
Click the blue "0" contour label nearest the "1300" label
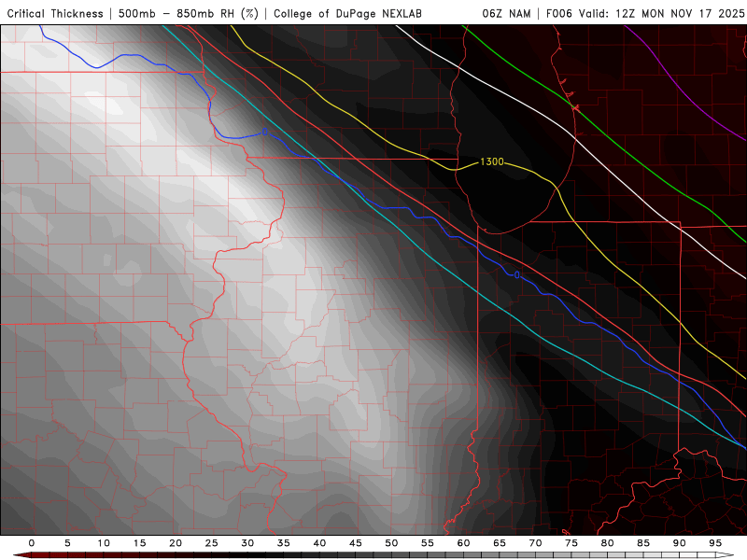click(x=517, y=274)
